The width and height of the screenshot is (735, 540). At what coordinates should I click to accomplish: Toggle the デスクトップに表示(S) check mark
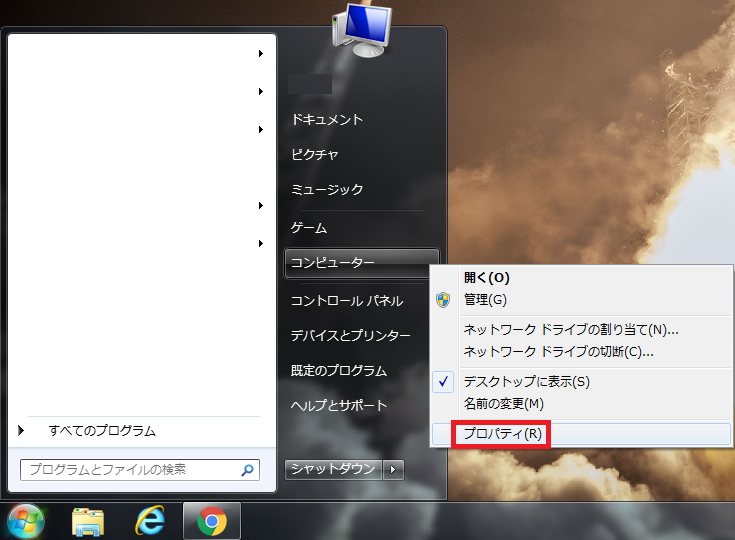click(x=443, y=382)
